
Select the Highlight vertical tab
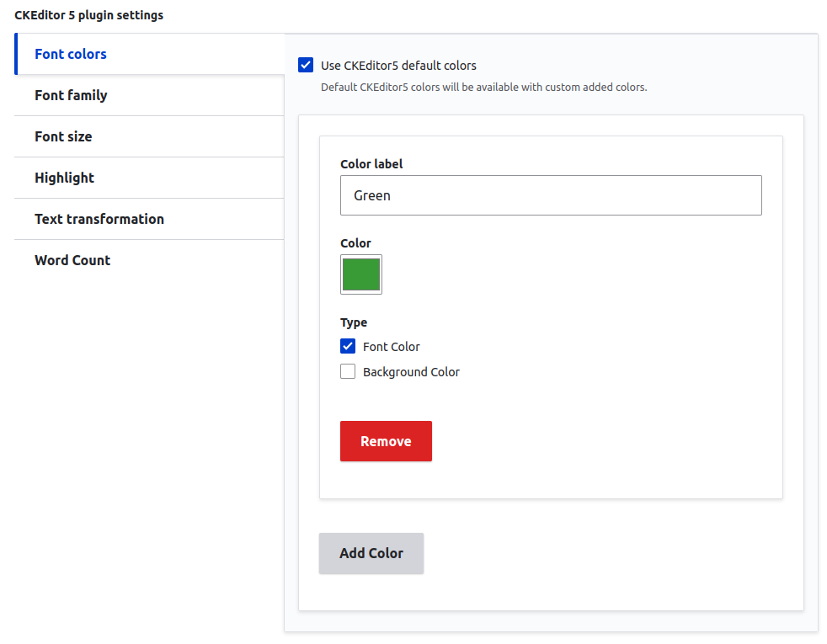(x=64, y=178)
